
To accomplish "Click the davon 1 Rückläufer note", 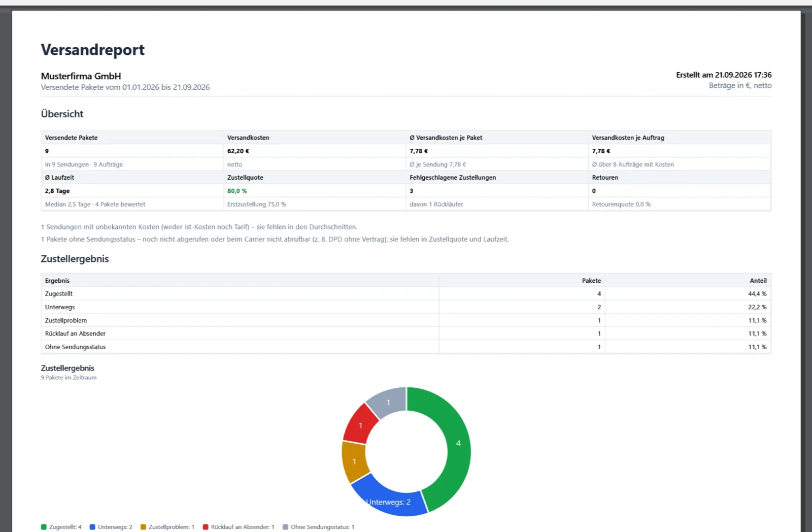I will click(436, 204).
